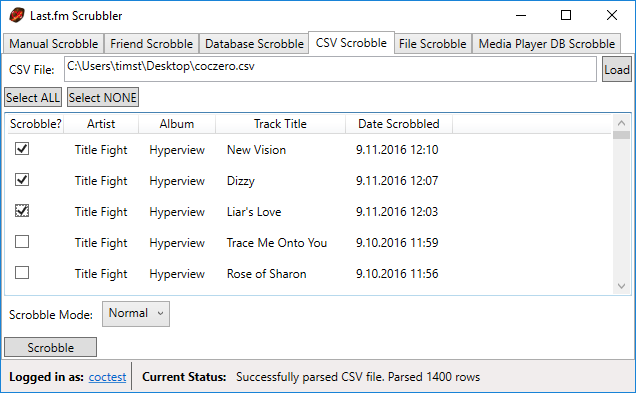This screenshot has height=393, width=636.
Task: Switch to Media Player DB Scrobble tab
Action: pyautogui.click(x=546, y=44)
